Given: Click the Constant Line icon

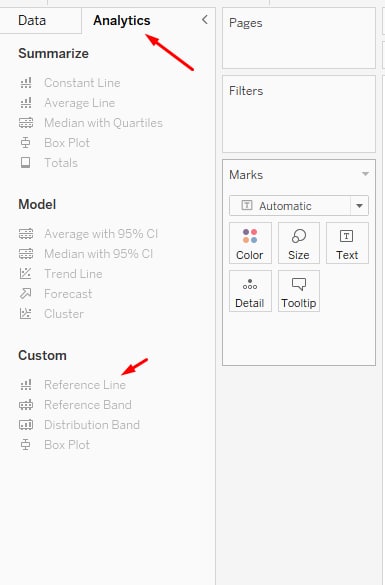Looking at the screenshot, I should point(26,83).
